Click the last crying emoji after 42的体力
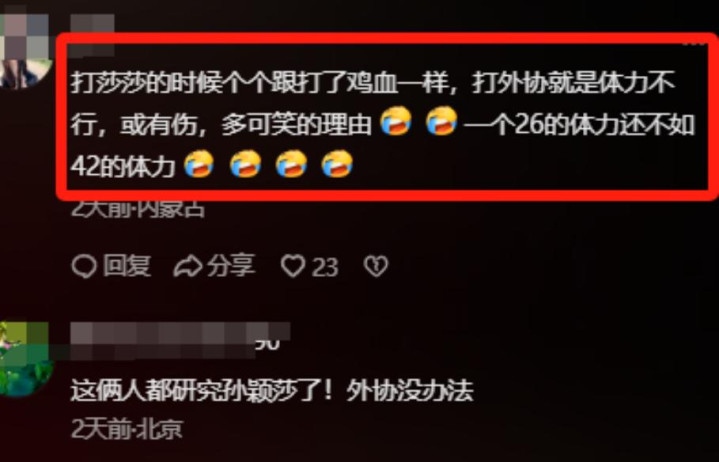The image size is (719, 462). pyautogui.click(x=337, y=164)
